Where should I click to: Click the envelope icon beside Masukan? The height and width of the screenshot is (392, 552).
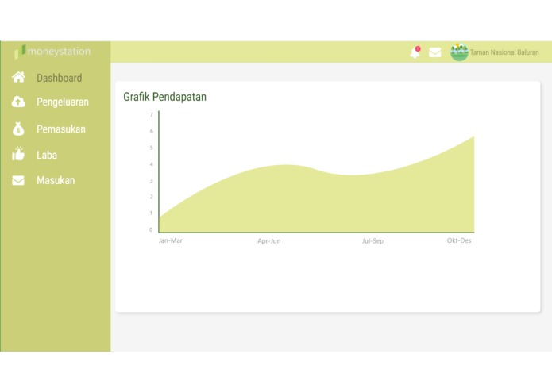click(18, 180)
